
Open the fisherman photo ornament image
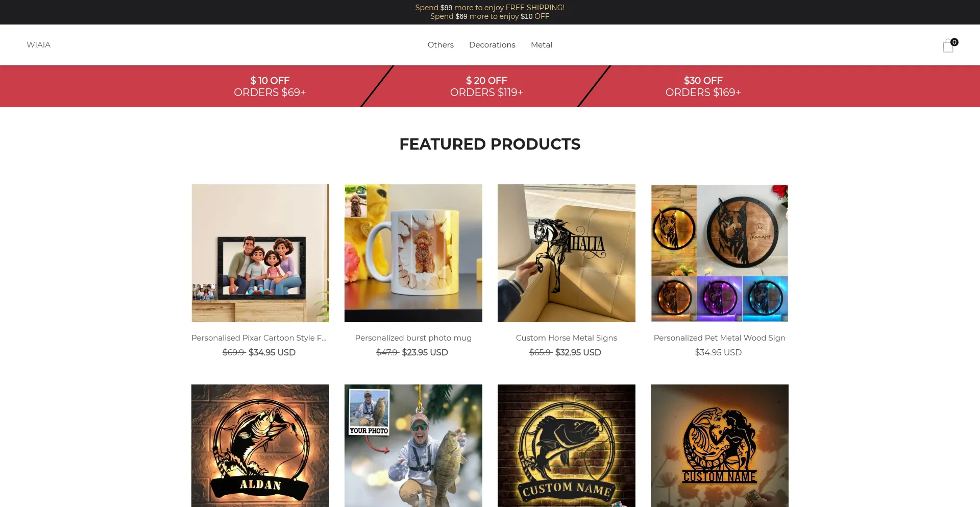pos(413,446)
